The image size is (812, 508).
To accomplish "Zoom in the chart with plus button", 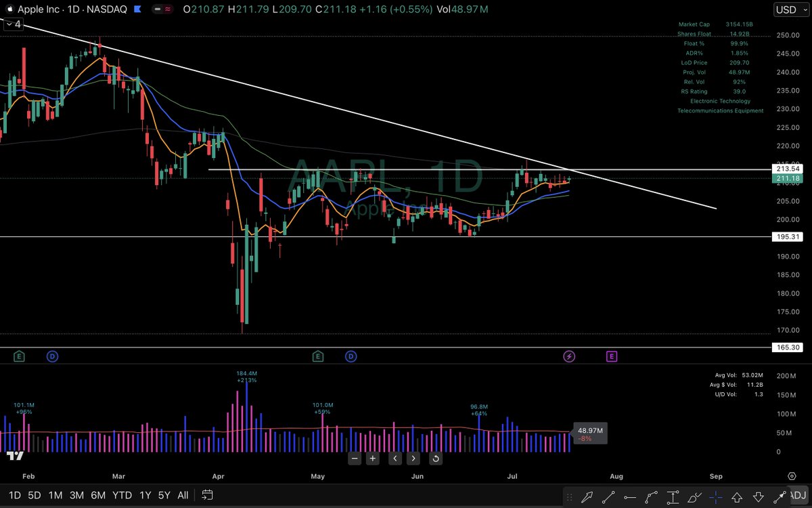I will point(372,459).
